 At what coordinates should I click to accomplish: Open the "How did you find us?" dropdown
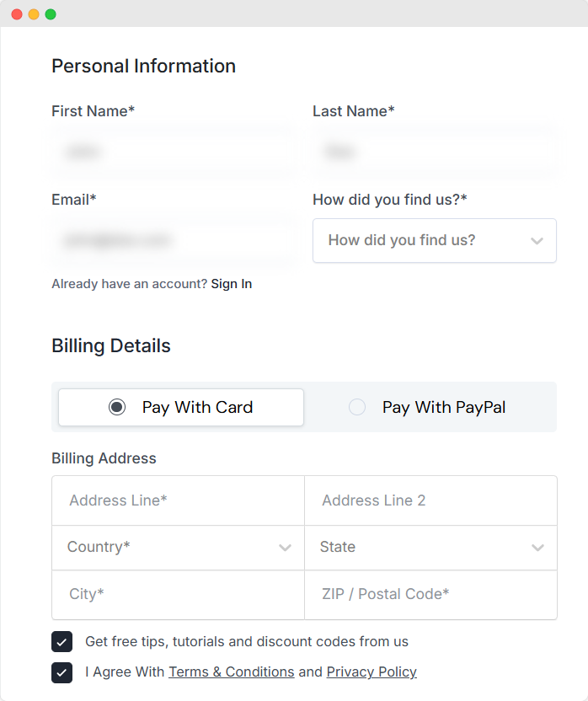[x=435, y=240]
